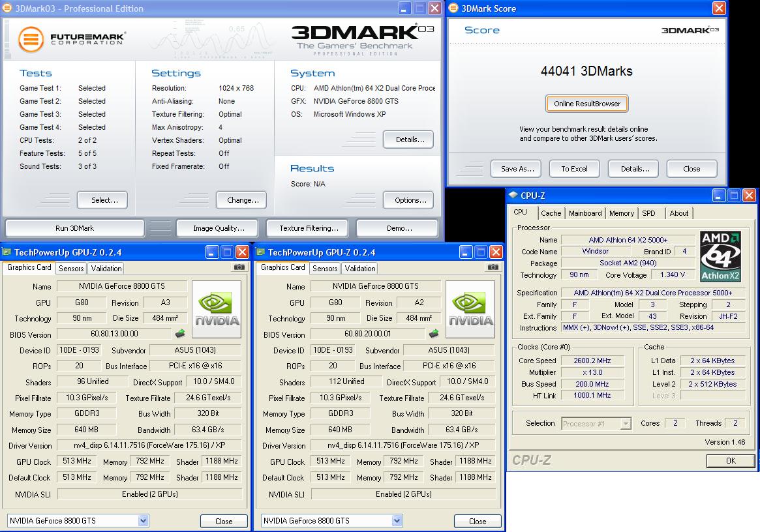Click camera screenshot icon in right GPU-Z window

pyautogui.click(x=493, y=267)
